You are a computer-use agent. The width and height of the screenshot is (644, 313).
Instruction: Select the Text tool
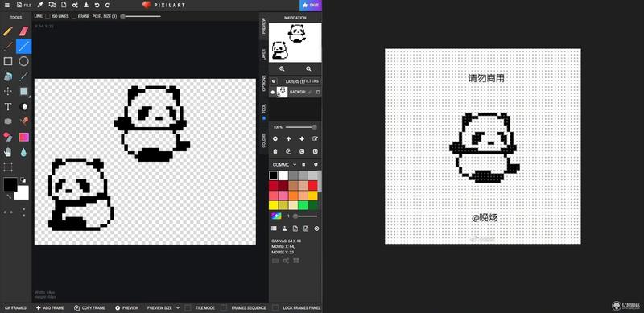point(8,107)
